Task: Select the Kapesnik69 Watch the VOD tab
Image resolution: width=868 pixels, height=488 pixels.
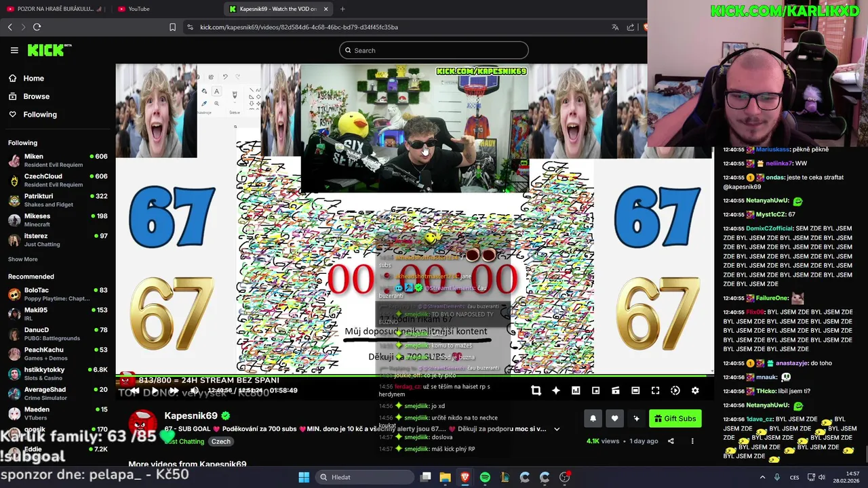Action: 278,9
